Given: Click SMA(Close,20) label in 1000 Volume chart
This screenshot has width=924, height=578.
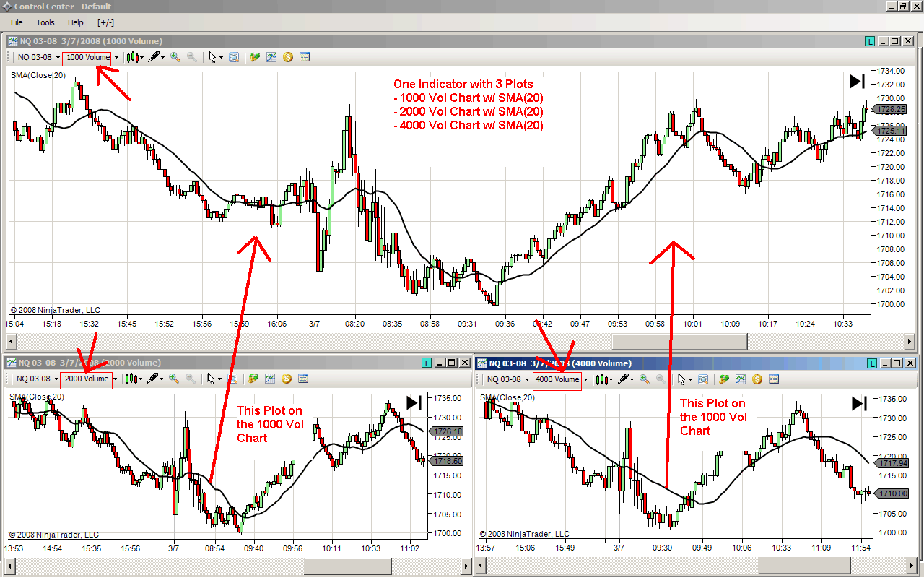Looking at the screenshot, I should click(38, 75).
